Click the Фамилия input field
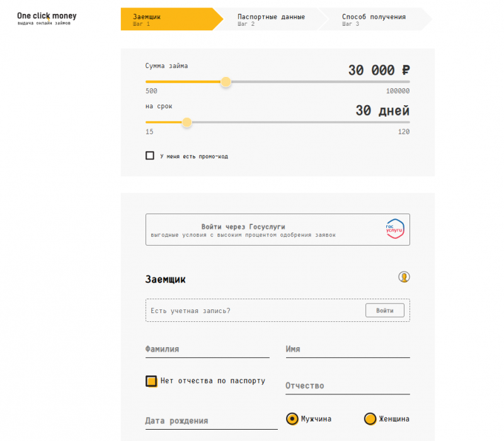Screen dimensions: 504x441 click(207, 350)
